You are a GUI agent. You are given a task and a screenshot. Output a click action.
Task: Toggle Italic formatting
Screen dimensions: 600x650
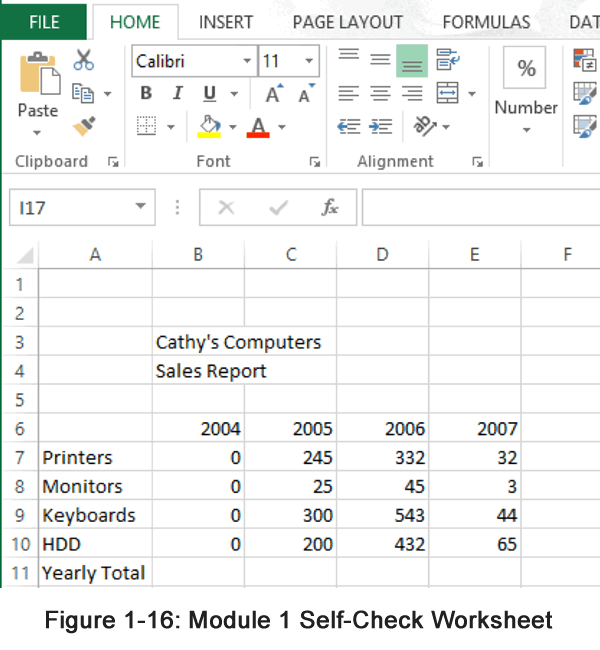point(177,94)
